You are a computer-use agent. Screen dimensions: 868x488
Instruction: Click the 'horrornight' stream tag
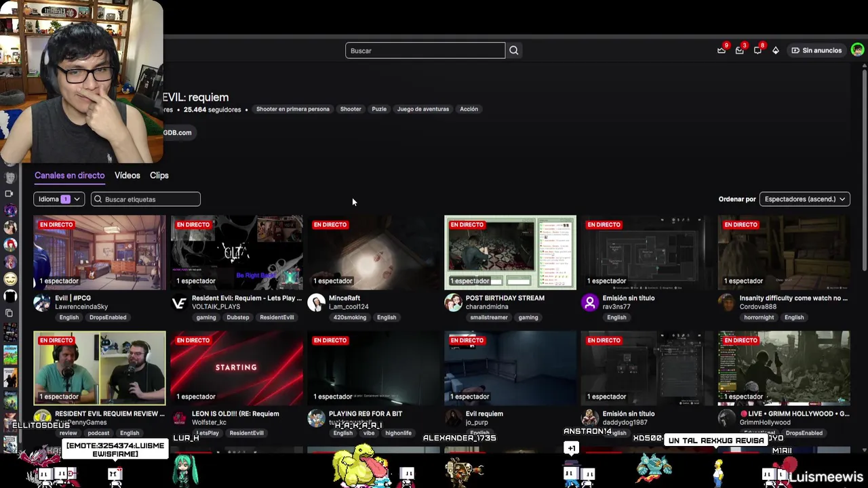pyautogui.click(x=758, y=317)
